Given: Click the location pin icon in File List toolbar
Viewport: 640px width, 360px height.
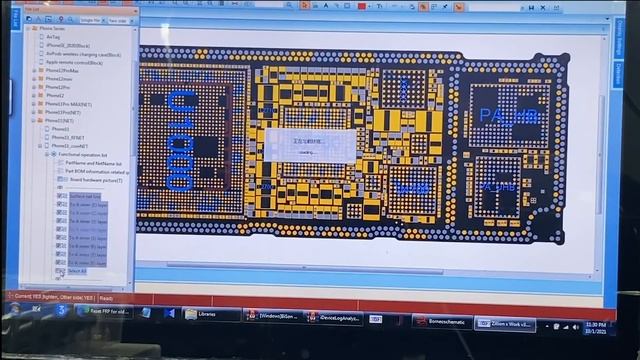Looking at the screenshot, I should coord(61,19).
